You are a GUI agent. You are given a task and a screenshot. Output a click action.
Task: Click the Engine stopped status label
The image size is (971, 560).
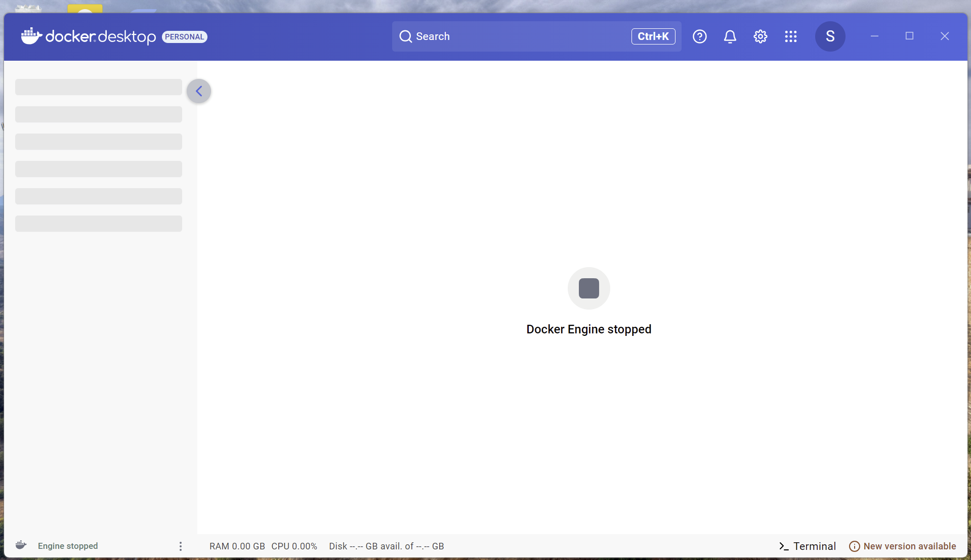pyautogui.click(x=68, y=546)
